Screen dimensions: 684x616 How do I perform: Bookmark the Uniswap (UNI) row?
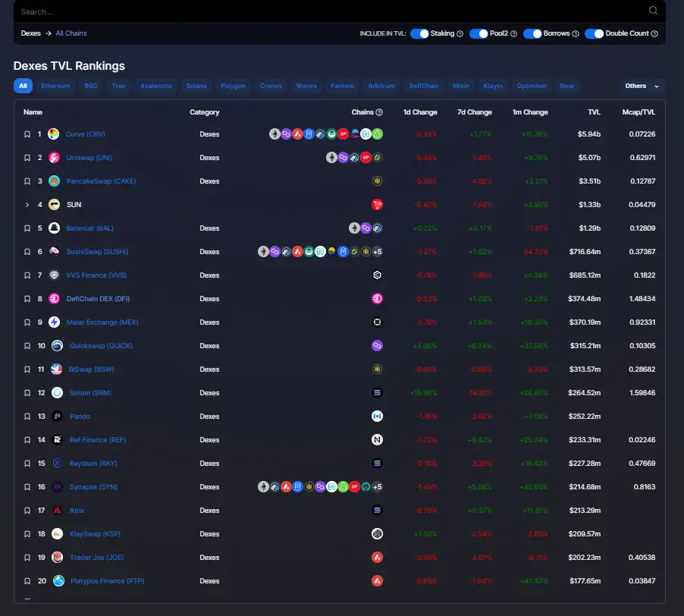27,158
